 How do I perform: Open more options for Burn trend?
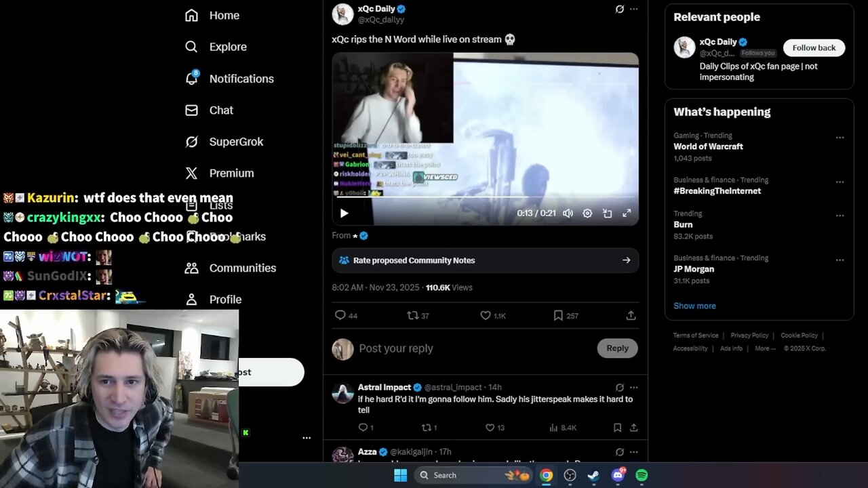click(840, 216)
